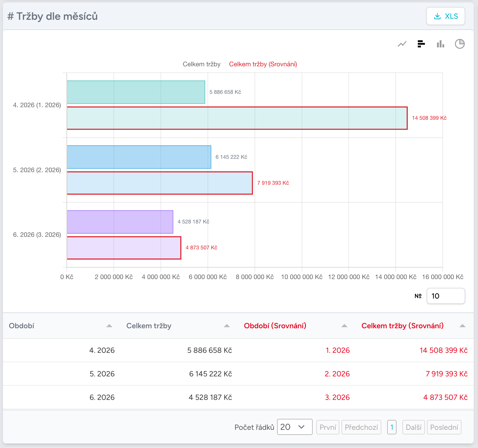Click the Poslední pagination button
The height and width of the screenshot is (448, 478).
pyautogui.click(x=444, y=427)
